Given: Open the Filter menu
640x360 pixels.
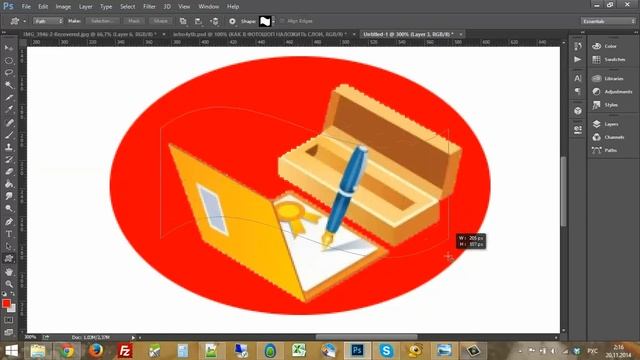Looking at the screenshot, I should point(149,7).
